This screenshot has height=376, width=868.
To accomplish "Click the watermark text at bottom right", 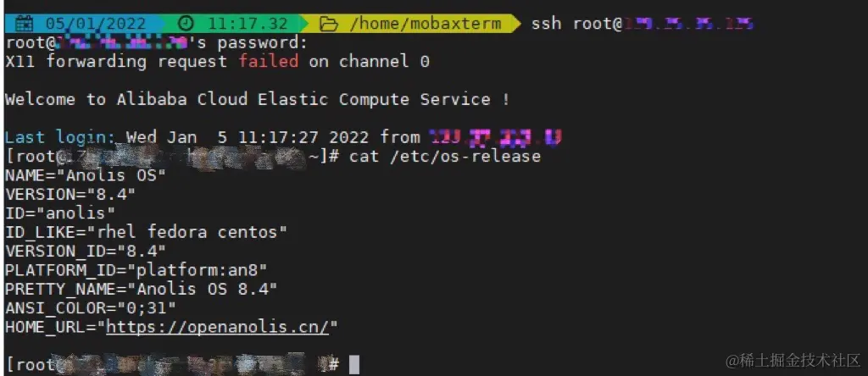I will 793,361.
